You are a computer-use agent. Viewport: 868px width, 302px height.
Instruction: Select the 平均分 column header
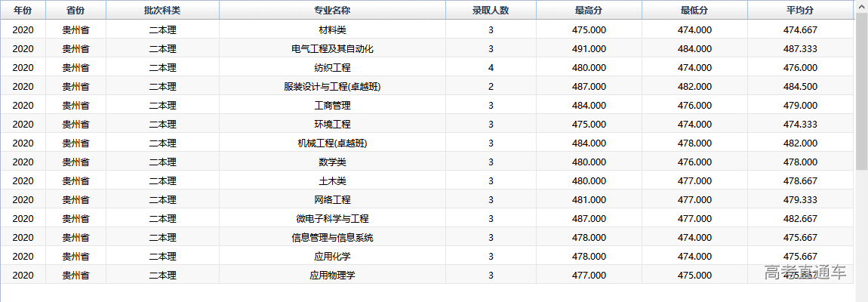800,11
